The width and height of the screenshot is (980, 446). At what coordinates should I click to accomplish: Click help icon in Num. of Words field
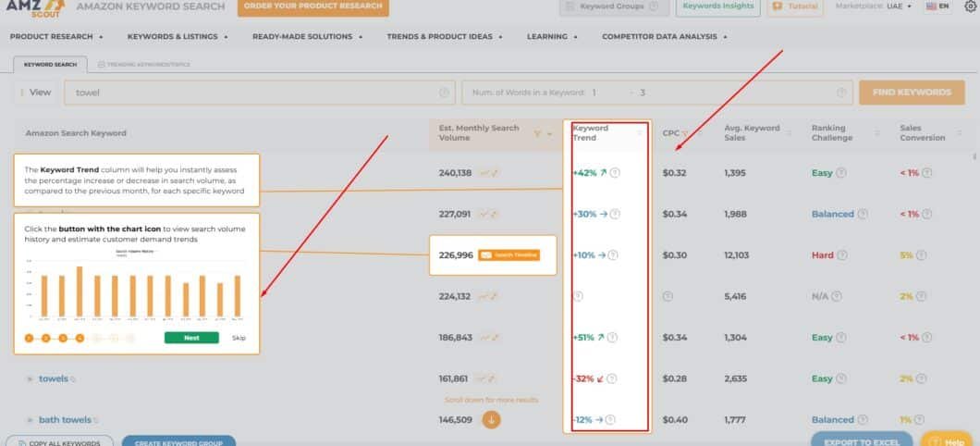point(842,93)
